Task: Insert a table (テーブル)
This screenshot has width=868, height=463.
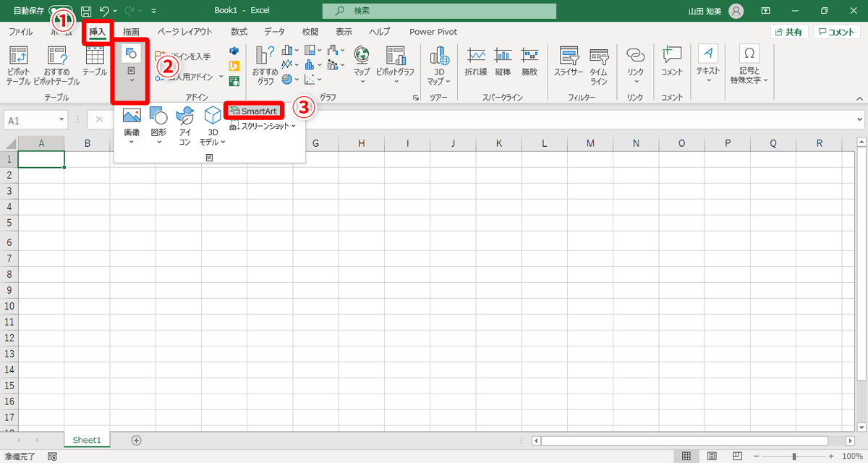Action: [x=95, y=61]
